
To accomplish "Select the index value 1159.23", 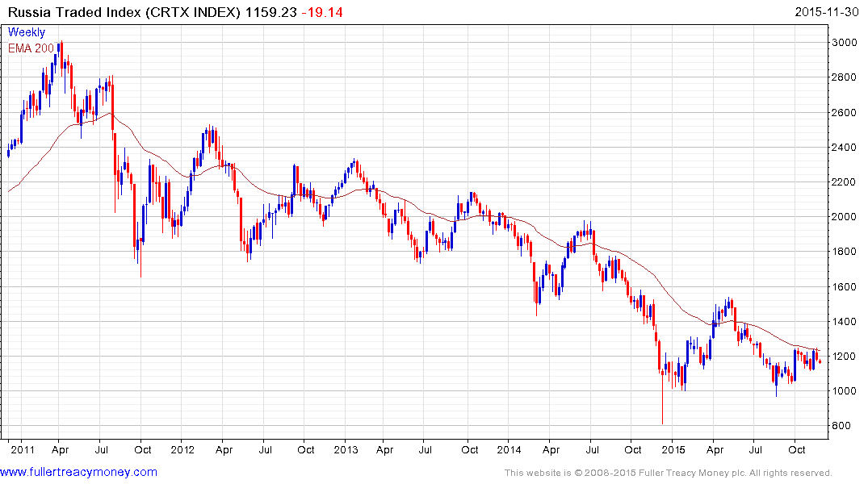I will [271, 12].
